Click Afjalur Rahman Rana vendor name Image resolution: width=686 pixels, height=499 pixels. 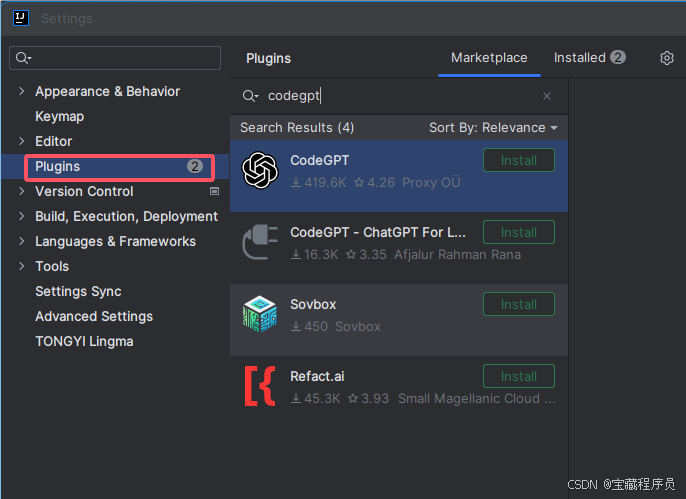[457, 255]
